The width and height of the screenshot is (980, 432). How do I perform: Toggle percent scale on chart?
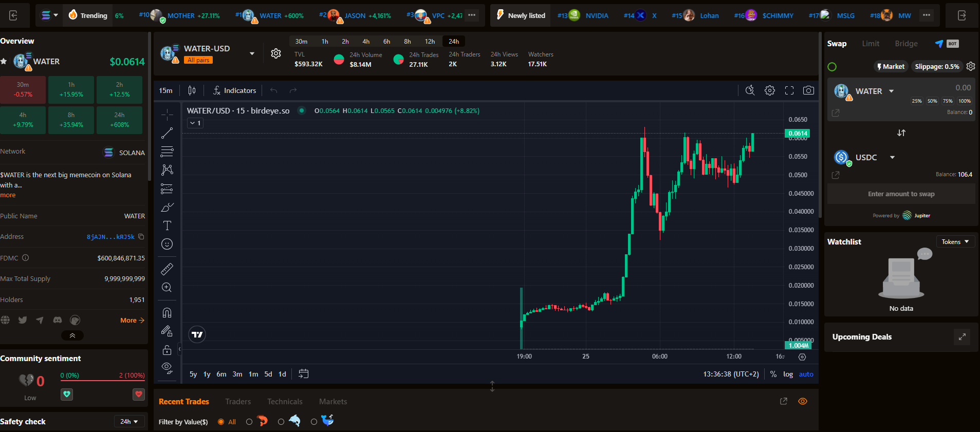[773, 374]
